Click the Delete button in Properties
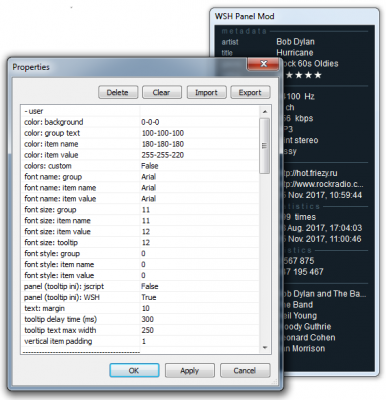This screenshot has width=386, height=400. pos(118,92)
